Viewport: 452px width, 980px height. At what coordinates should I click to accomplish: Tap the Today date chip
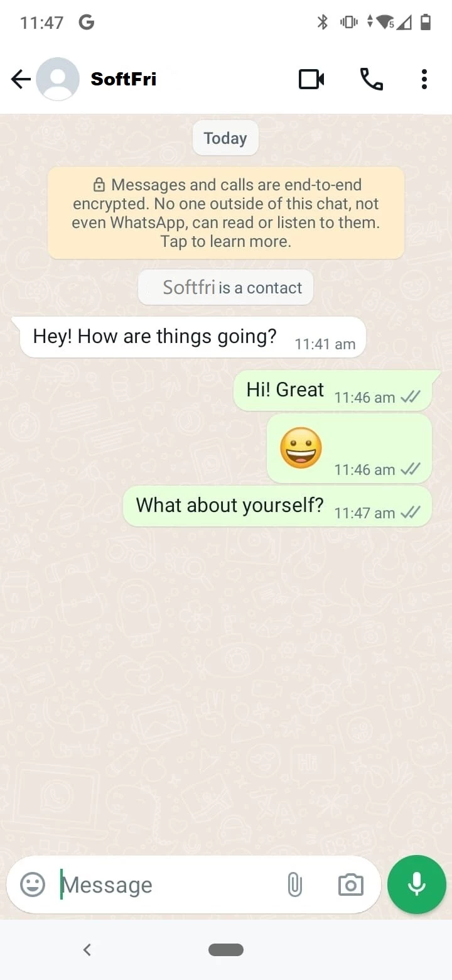225,138
